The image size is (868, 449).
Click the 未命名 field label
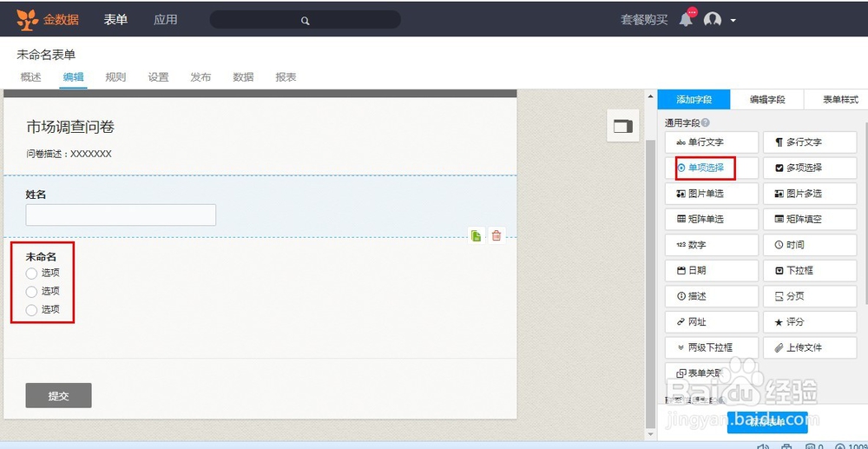41,257
